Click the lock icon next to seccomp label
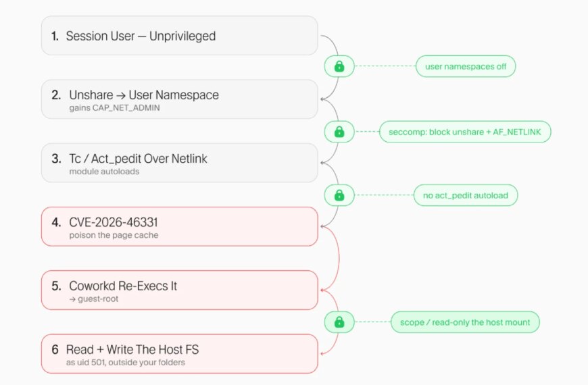 (339, 132)
